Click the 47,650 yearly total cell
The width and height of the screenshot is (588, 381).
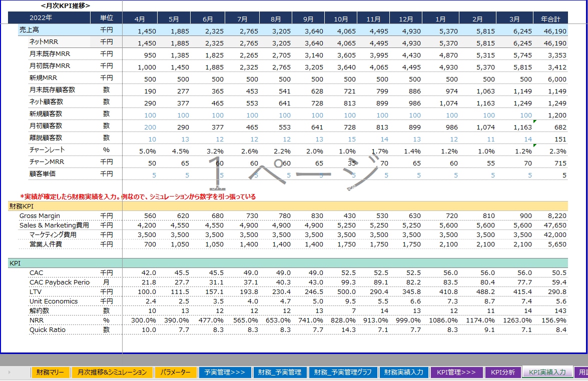[554, 225]
